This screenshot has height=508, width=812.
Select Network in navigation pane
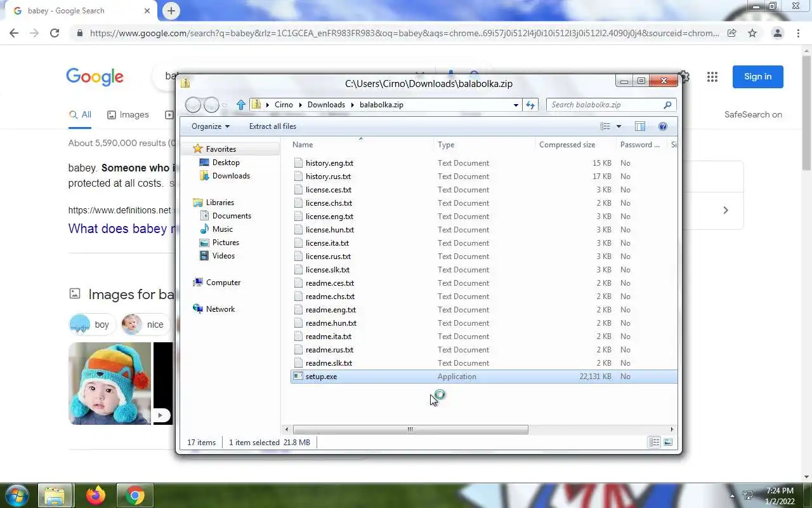click(220, 309)
